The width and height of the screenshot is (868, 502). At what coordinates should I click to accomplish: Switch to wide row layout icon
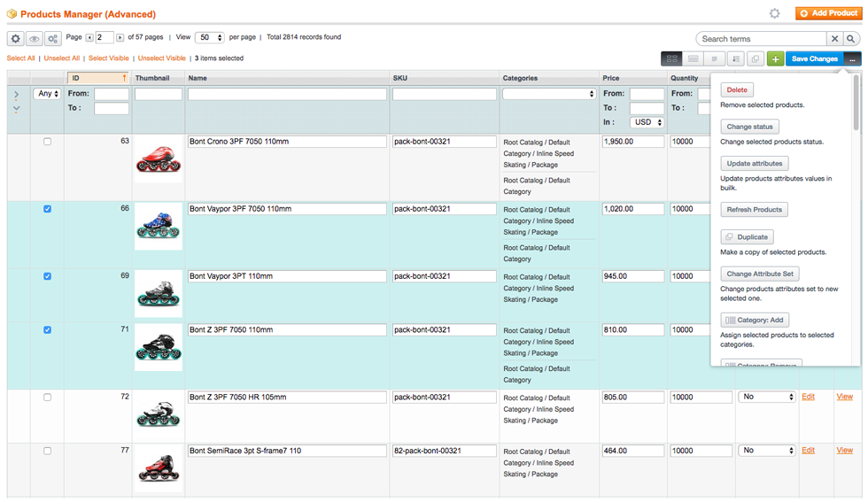click(x=693, y=58)
